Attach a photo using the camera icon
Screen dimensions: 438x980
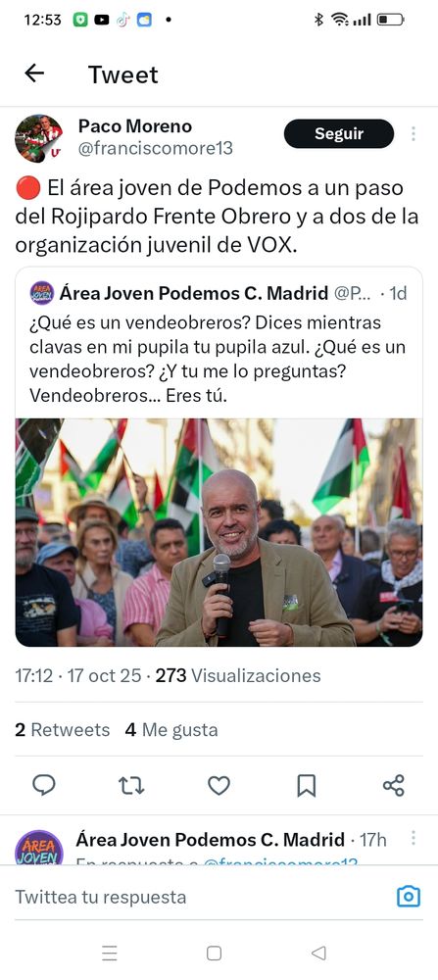tap(409, 897)
